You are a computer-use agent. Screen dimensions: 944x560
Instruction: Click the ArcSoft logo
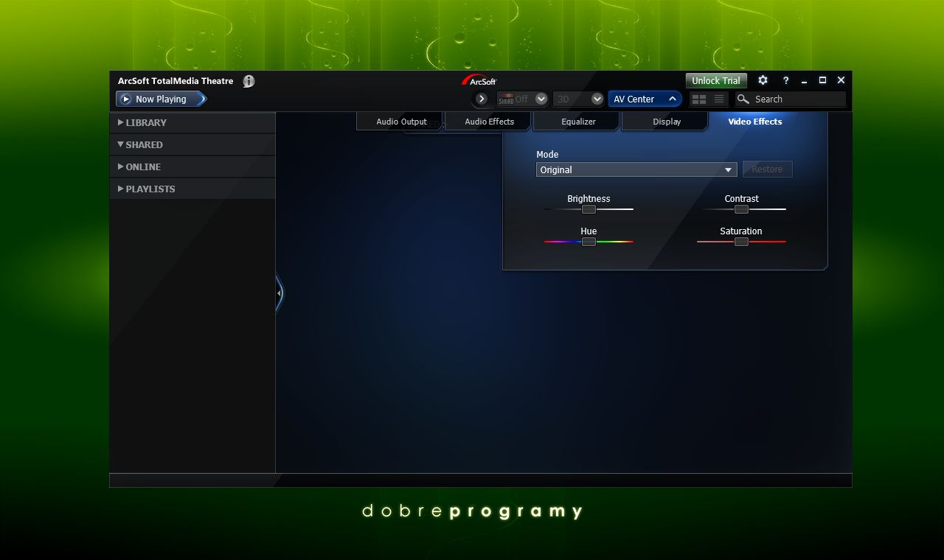coord(479,80)
